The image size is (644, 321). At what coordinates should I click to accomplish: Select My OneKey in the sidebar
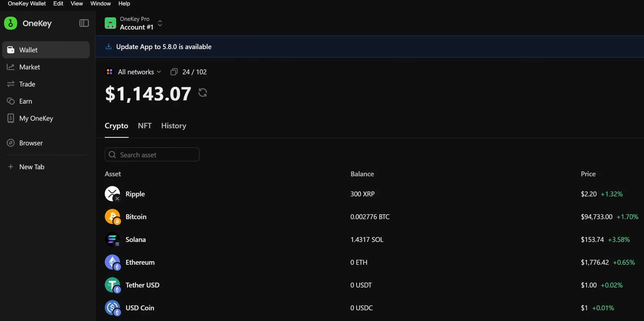coord(46,118)
